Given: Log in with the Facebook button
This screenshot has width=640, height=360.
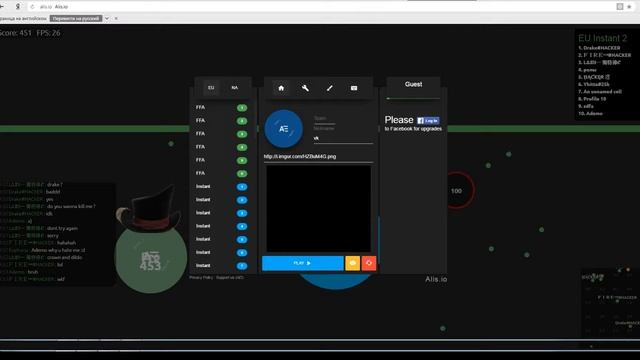Looking at the screenshot, I should point(428,120).
